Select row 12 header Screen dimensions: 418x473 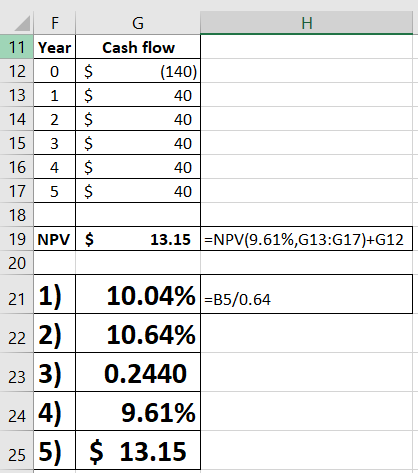point(17,71)
